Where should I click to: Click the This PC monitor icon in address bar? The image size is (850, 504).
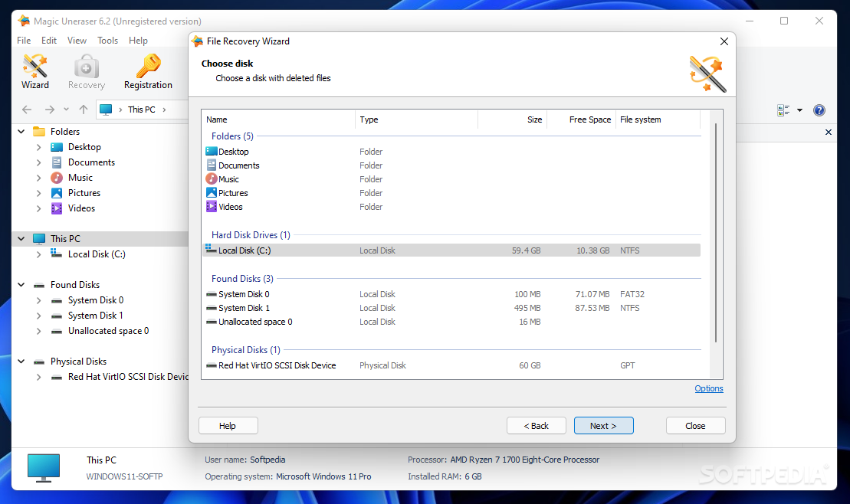[x=106, y=110]
